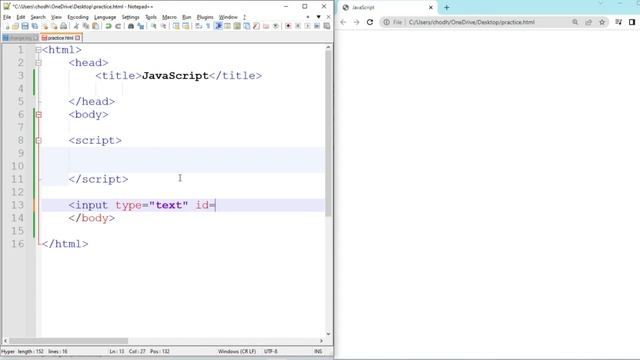Click the browser address bar URL

click(471, 22)
